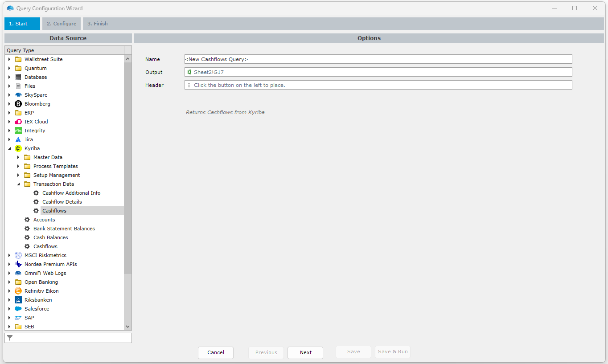This screenshot has width=608, height=364.
Task: Click the Header placement dots button
Action: [x=189, y=85]
